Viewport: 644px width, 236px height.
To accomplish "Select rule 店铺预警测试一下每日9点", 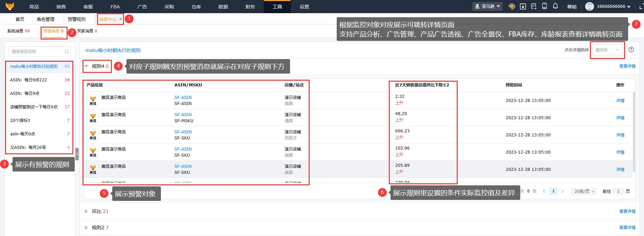I will (x=39, y=107).
